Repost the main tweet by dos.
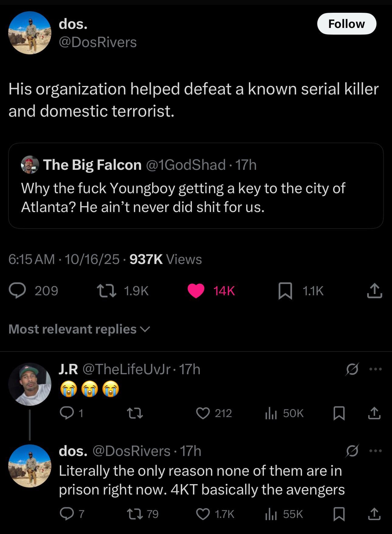This screenshot has width=392, height=534. click(x=106, y=291)
